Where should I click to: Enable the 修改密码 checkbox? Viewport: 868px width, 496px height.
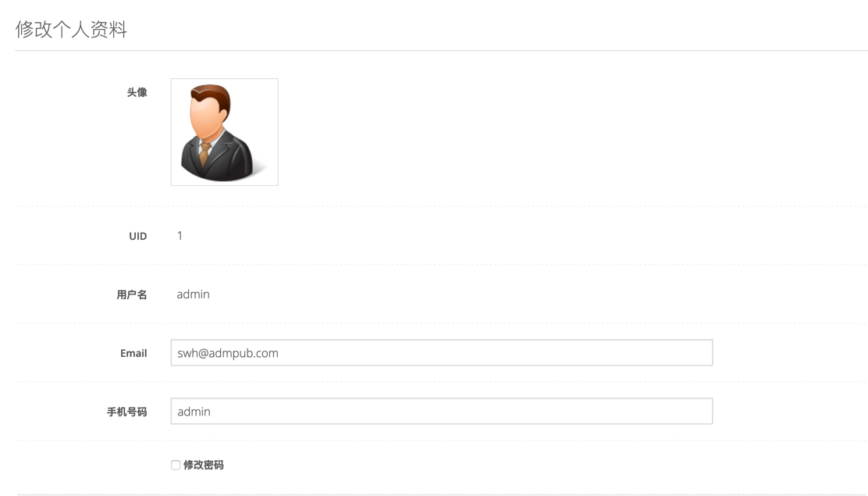pyautogui.click(x=176, y=465)
